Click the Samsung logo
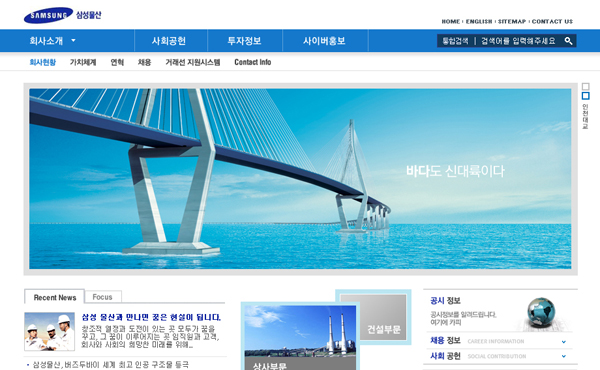This screenshot has width=600, height=370. 48,15
